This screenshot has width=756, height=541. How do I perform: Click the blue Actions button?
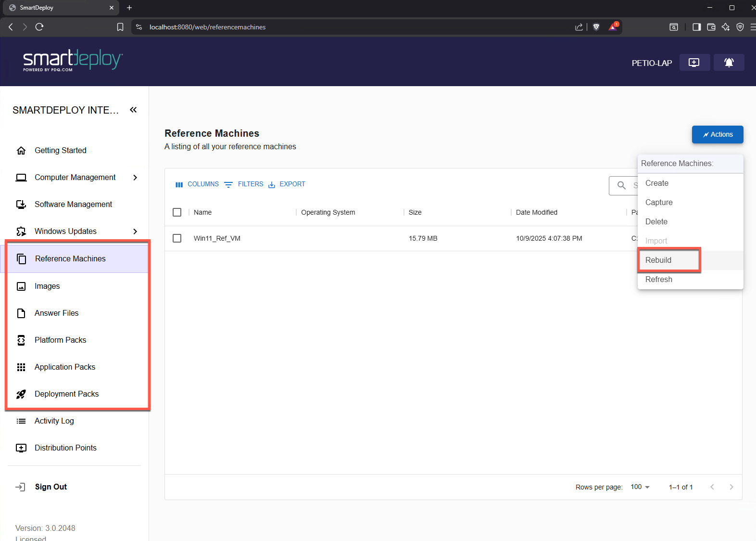pyautogui.click(x=717, y=135)
